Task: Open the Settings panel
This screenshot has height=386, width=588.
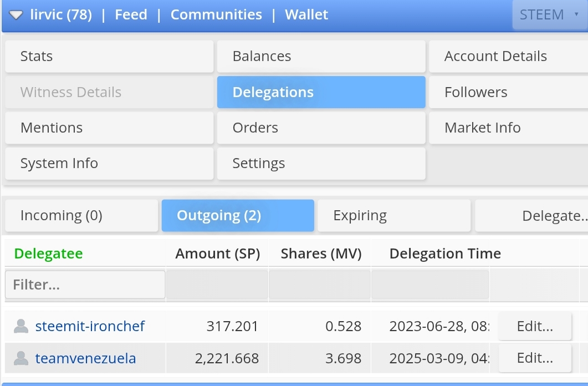Action: 321,164
